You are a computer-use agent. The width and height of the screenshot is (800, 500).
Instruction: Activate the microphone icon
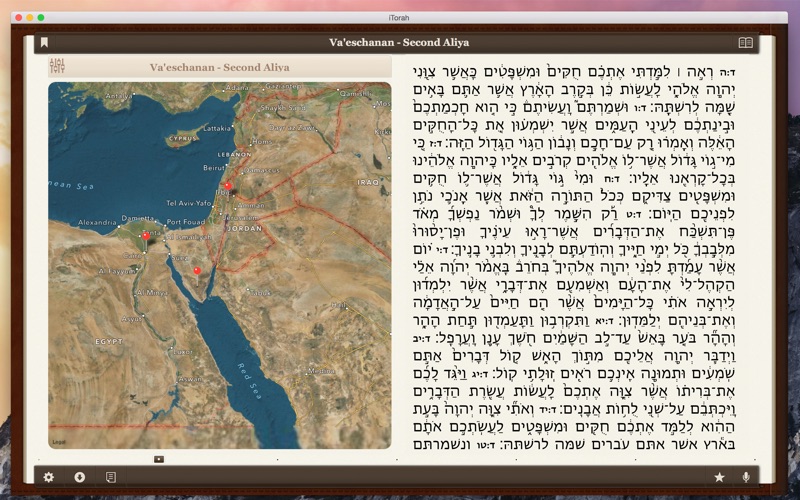[x=746, y=477]
